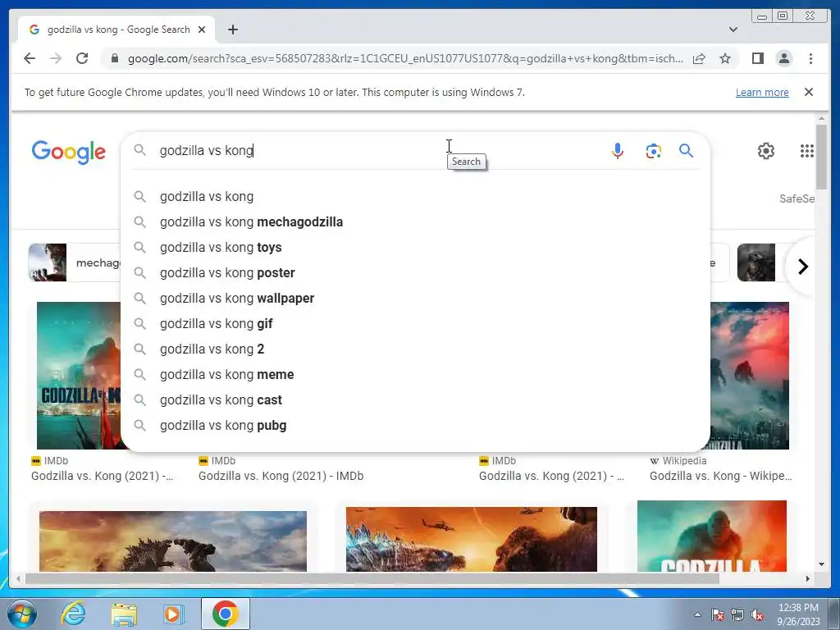Open the network status tray icon
Screen dimensions: 840x630
coord(737,614)
